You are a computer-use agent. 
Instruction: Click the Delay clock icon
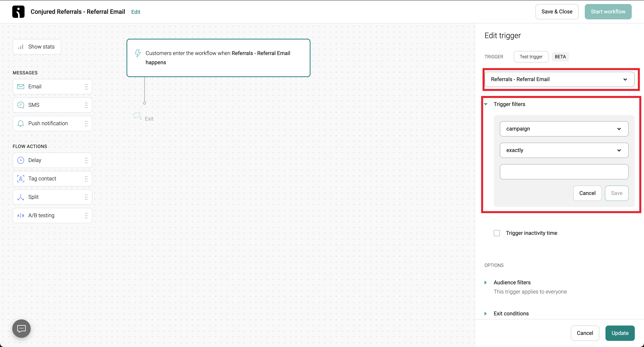coord(21,160)
